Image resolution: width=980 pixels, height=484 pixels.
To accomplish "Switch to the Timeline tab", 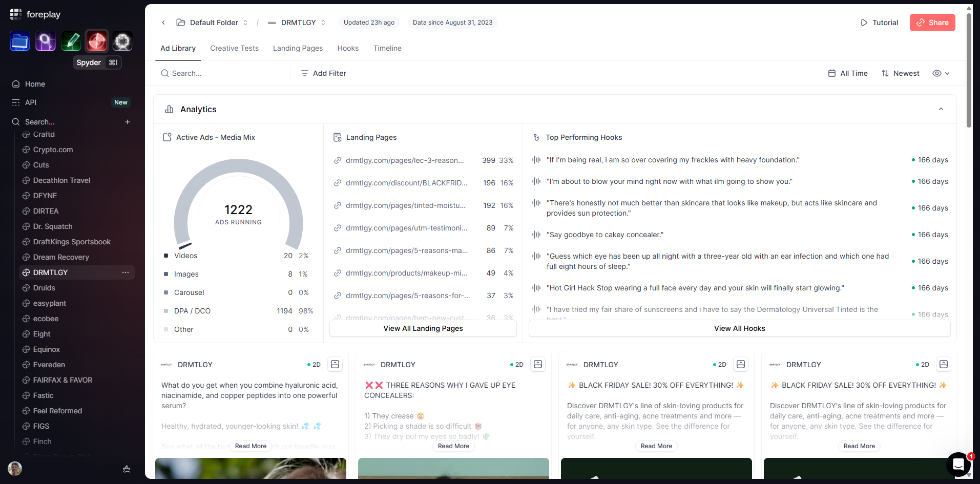I will [x=387, y=48].
